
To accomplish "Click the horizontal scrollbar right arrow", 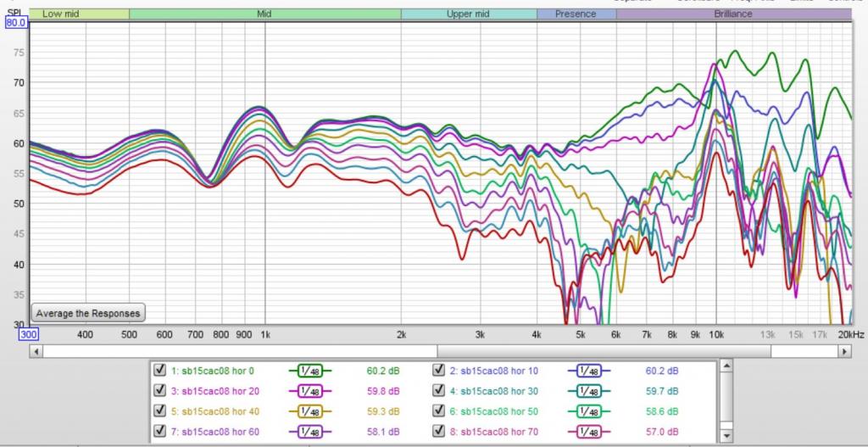I will click(x=845, y=351).
